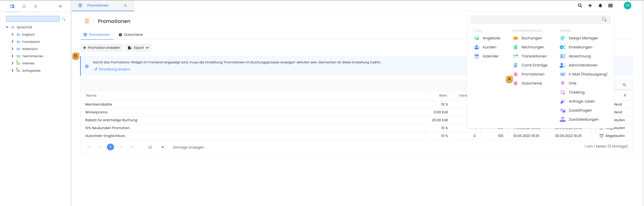The width and height of the screenshot is (644, 206).
Task: Click the notification bell icon
Action: [x=600, y=6]
